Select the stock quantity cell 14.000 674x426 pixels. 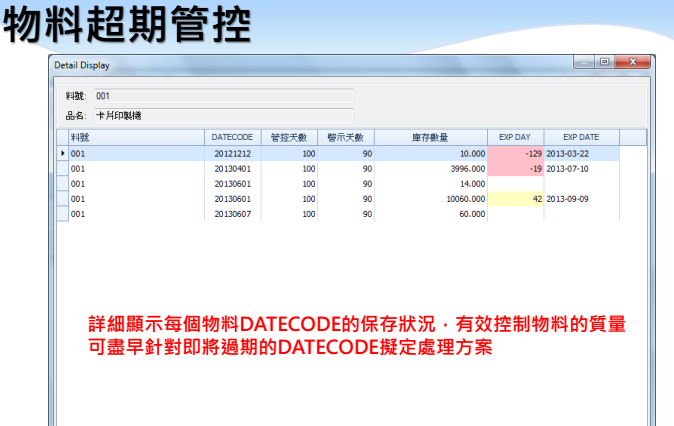(x=431, y=184)
